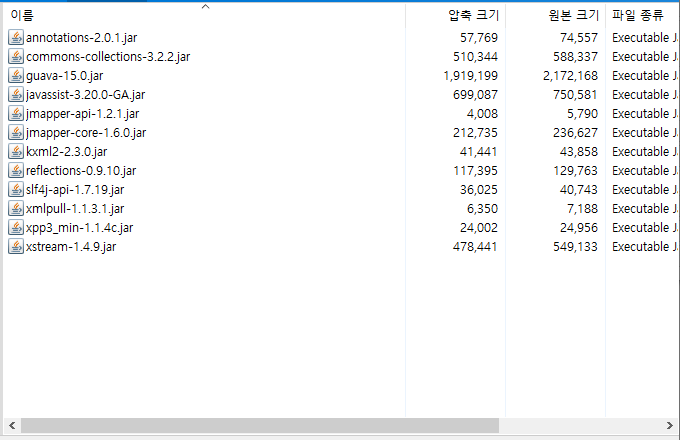680x440 pixels.
Task: Click original size value 588,337
Action: point(575,57)
